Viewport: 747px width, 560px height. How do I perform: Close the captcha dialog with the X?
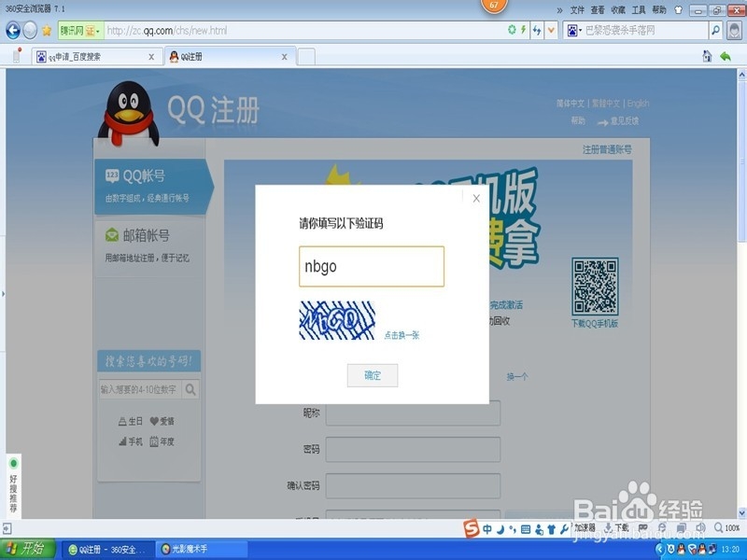click(476, 199)
